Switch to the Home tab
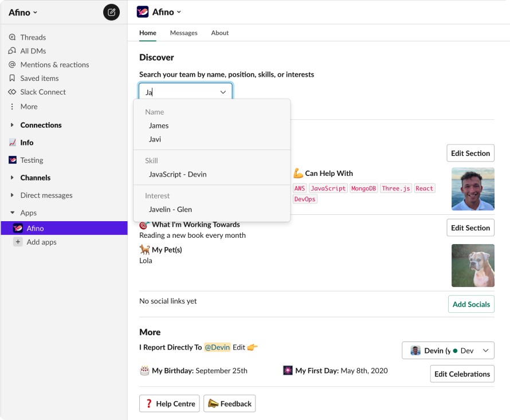This screenshot has width=510, height=420. [148, 33]
